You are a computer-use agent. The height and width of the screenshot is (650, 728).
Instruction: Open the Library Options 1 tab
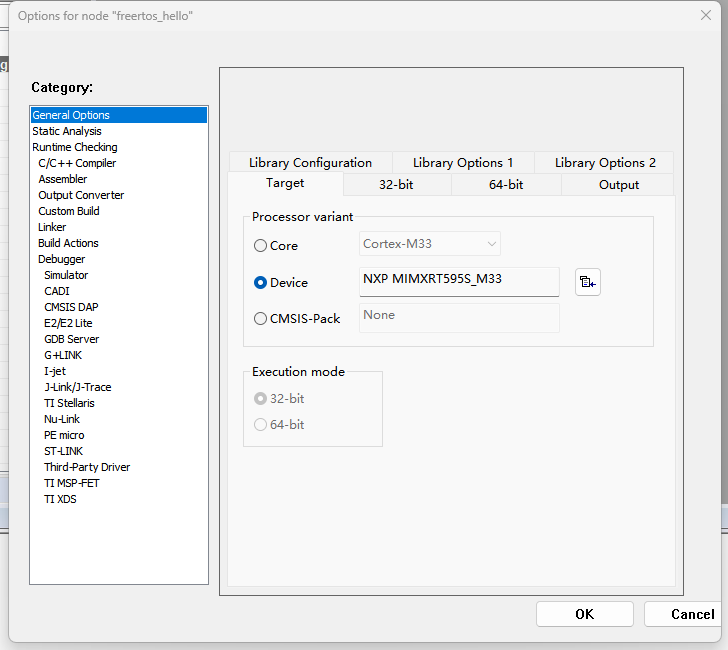[x=463, y=163]
